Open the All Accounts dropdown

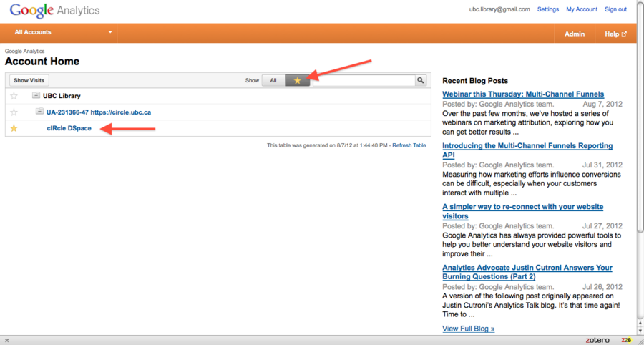click(x=63, y=33)
